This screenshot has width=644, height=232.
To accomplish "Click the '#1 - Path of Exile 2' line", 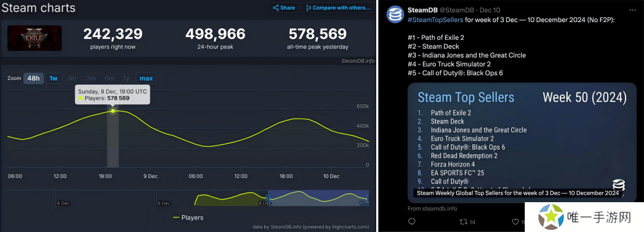I will tap(436, 38).
